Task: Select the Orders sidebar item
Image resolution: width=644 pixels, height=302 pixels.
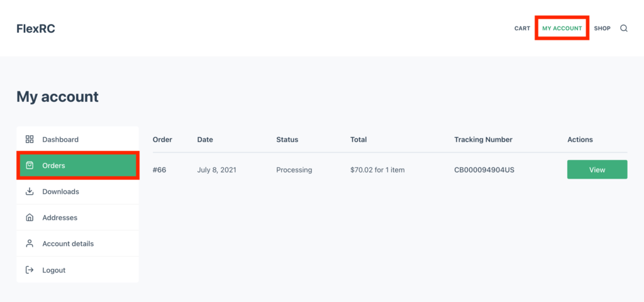Action: tap(77, 165)
